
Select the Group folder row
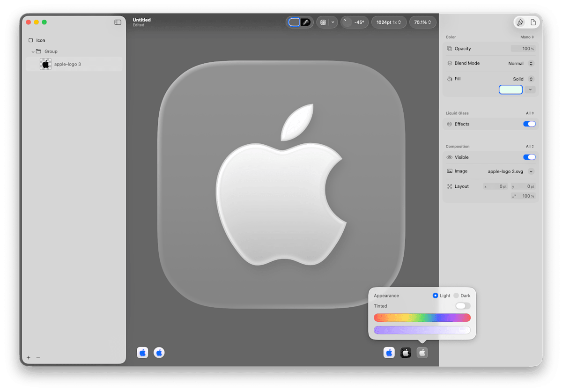click(74, 52)
